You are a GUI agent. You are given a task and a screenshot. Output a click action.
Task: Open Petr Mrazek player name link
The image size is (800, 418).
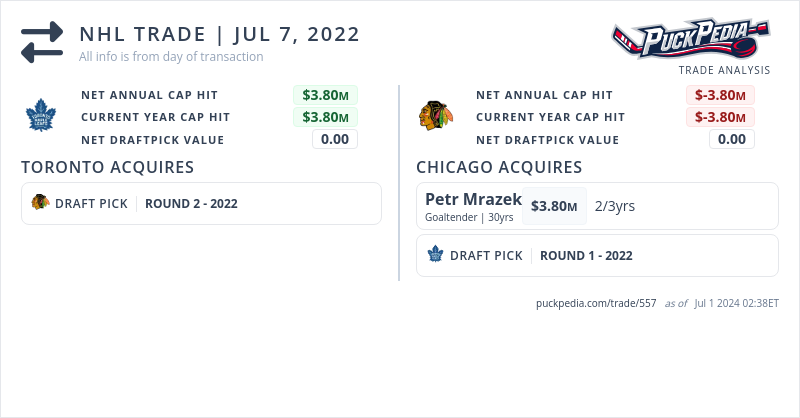[x=473, y=199]
